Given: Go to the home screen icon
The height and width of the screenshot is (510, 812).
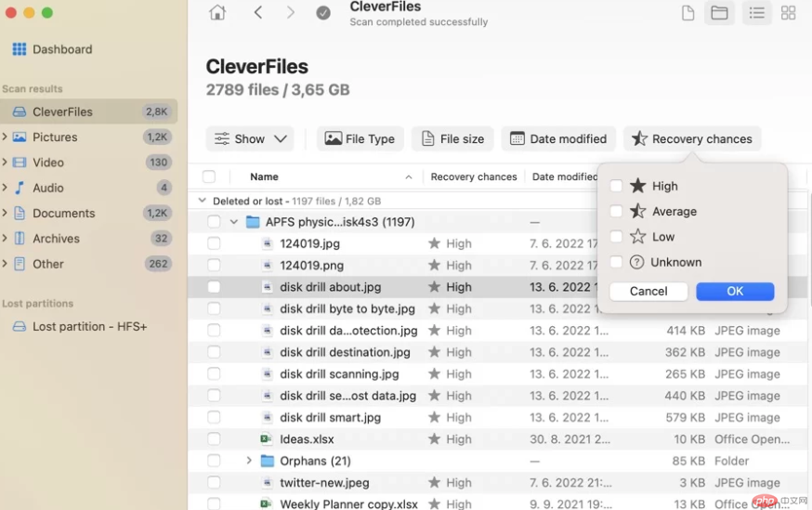Looking at the screenshot, I should point(217,12).
